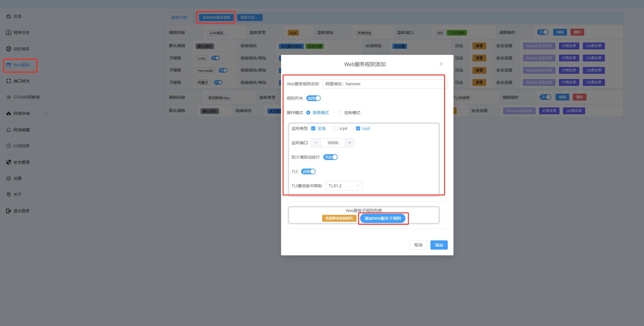
Task: Click the Web服务规则名称 input field
Action: (x=385, y=84)
